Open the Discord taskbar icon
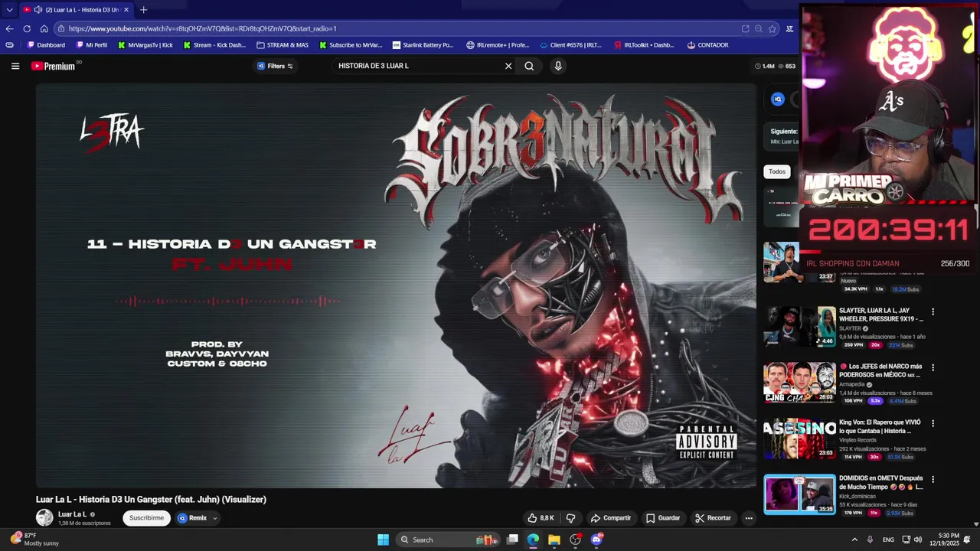The width and height of the screenshot is (980, 551). click(x=596, y=540)
